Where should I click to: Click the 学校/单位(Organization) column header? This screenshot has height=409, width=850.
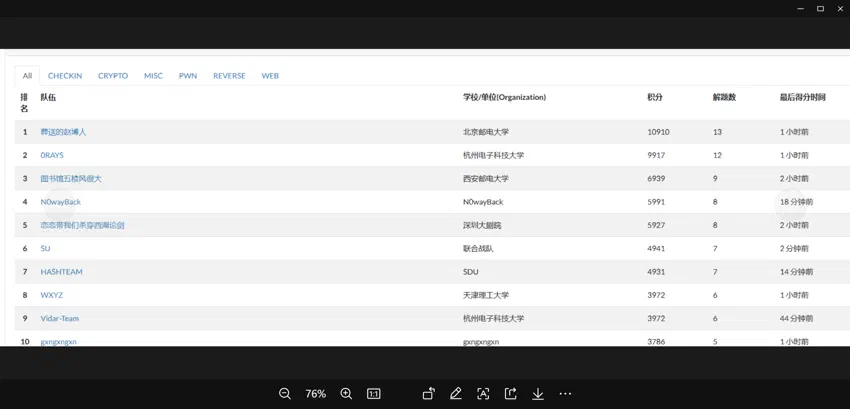pos(504,98)
